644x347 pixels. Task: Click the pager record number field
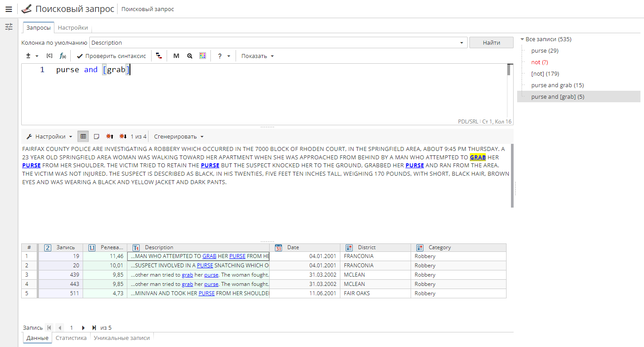coord(71,328)
